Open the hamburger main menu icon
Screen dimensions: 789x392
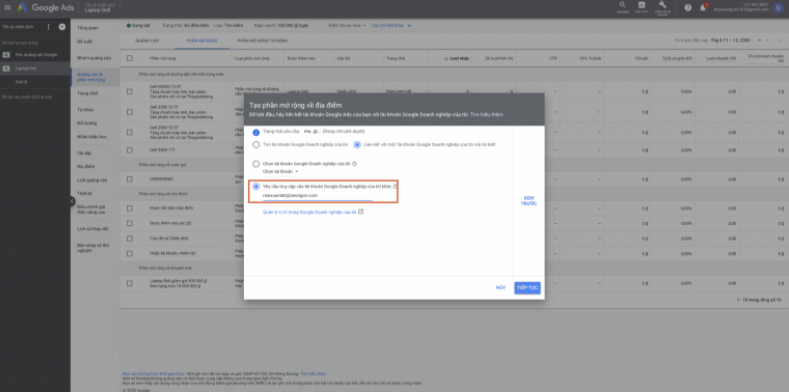7,8
